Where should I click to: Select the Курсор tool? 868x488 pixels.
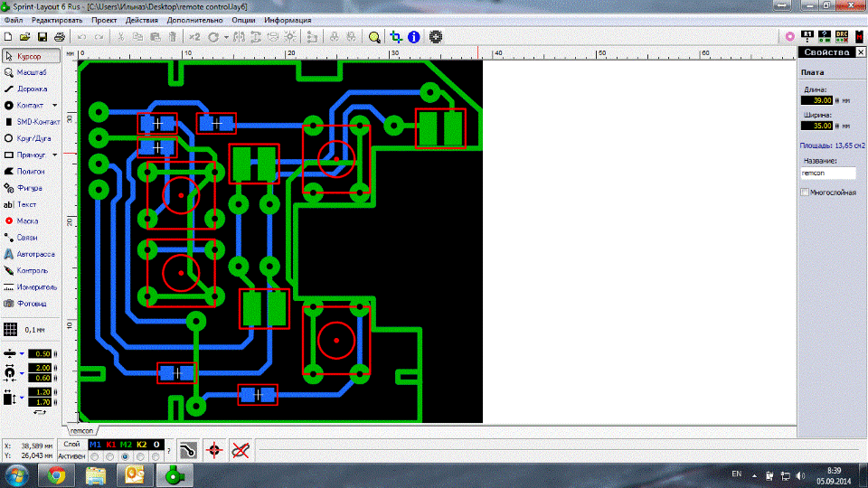pyautogui.click(x=31, y=56)
